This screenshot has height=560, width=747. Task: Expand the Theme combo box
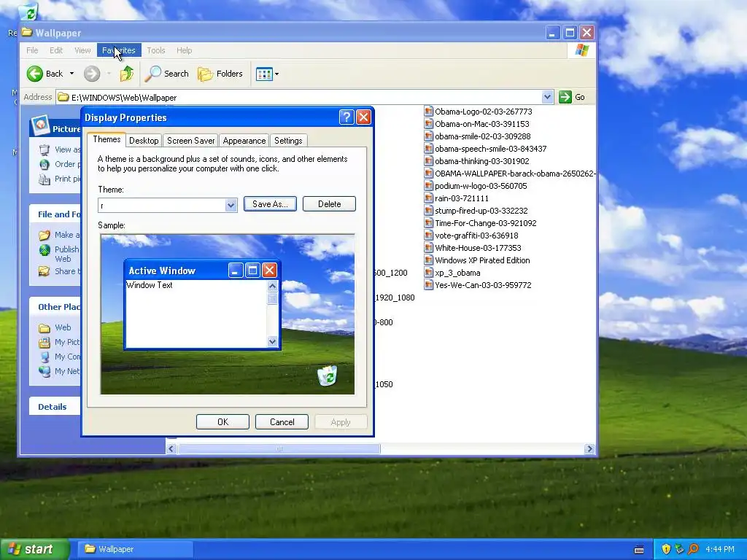(x=231, y=205)
